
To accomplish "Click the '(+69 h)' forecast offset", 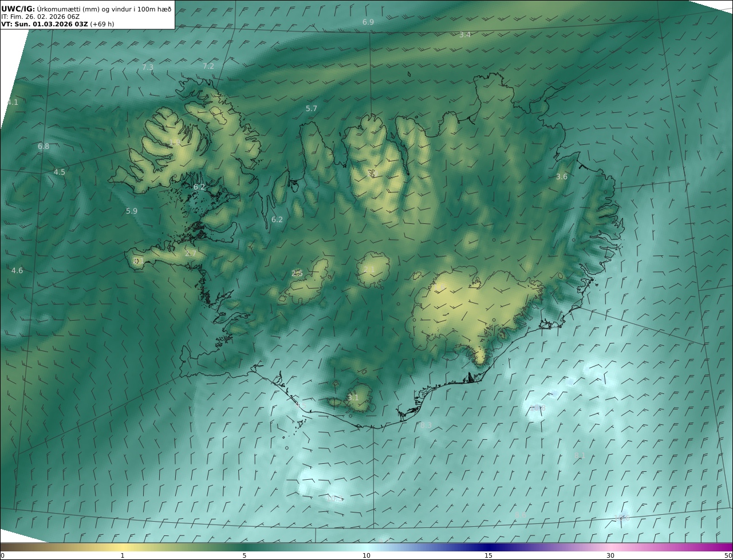I will (x=102, y=24).
